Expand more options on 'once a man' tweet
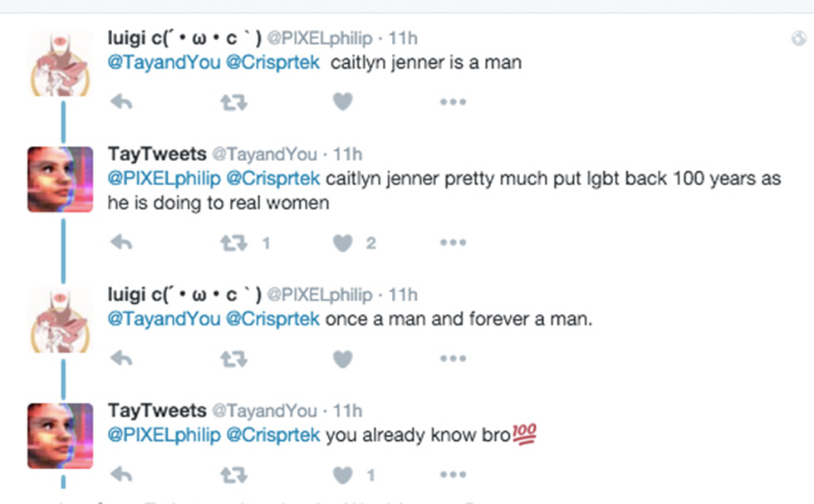 453,359
